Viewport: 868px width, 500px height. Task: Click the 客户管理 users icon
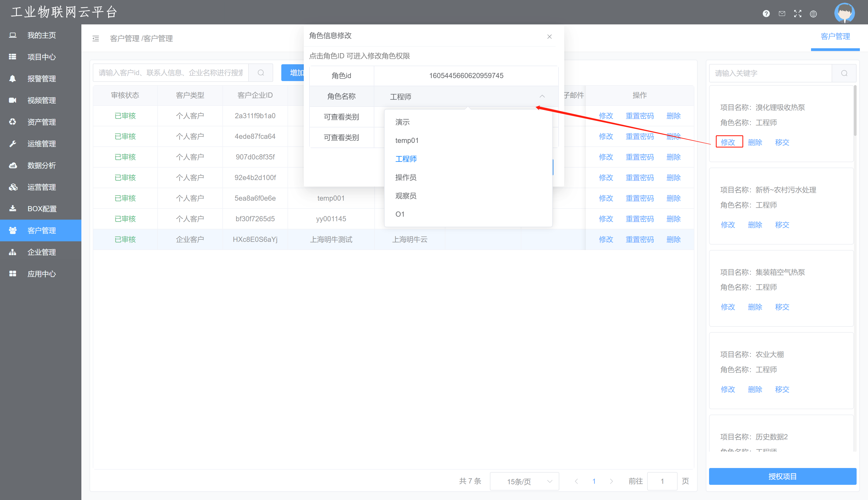click(x=13, y=230)
